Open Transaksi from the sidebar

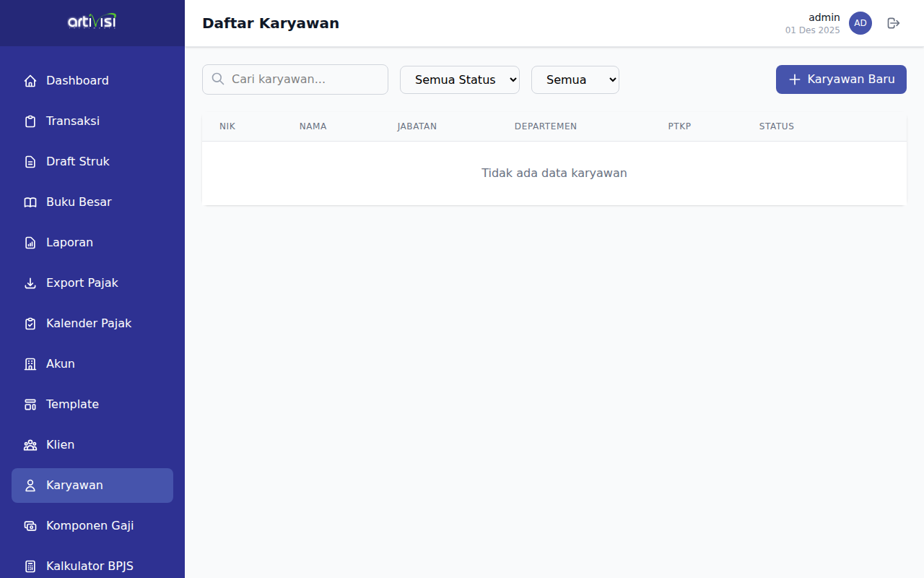pyautogui.click(x=73, y=121)
